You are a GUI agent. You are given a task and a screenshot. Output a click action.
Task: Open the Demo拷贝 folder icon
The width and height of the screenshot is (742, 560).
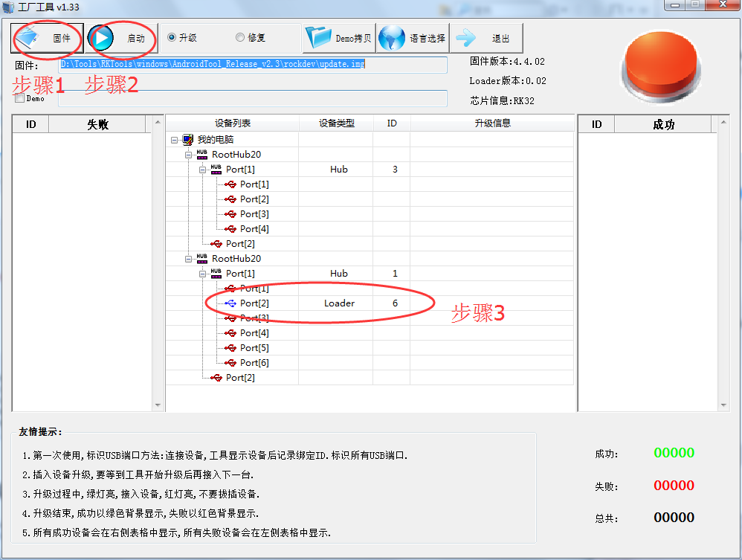[318, 38]
